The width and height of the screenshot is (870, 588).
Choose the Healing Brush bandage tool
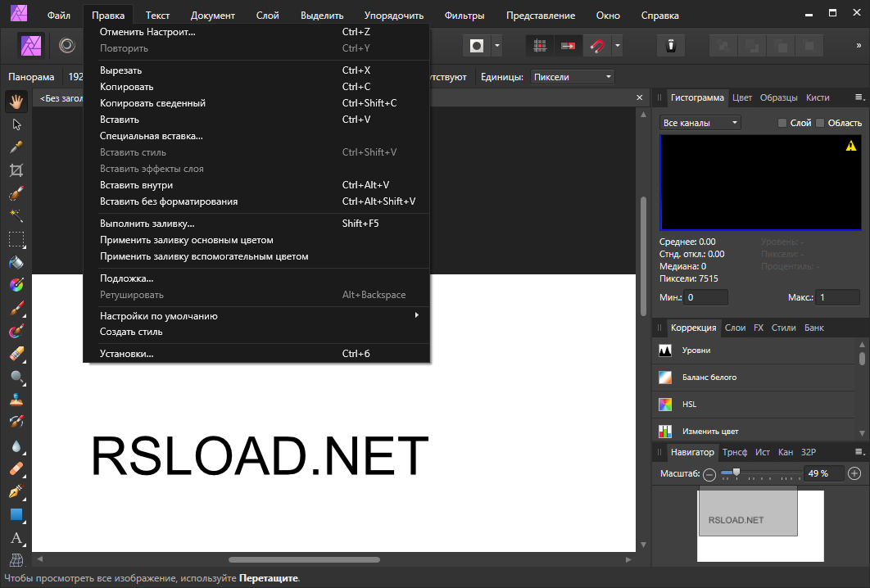tap(16, 468)
